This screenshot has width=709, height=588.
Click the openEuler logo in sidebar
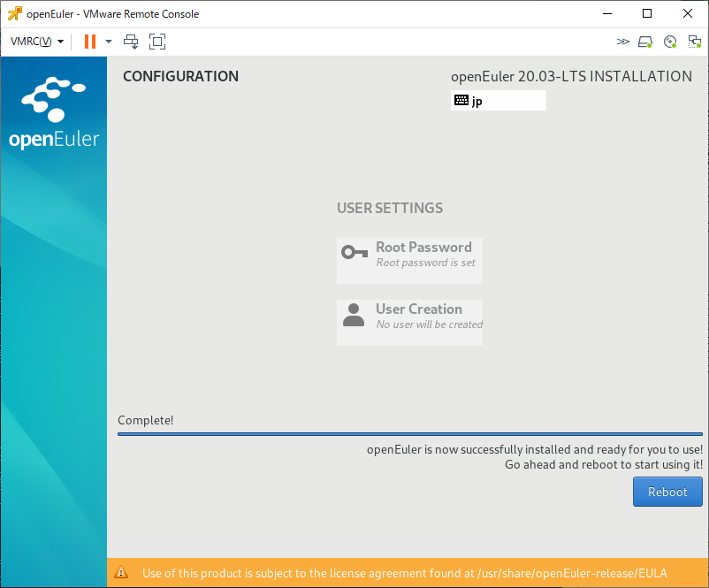pos(54,112)
